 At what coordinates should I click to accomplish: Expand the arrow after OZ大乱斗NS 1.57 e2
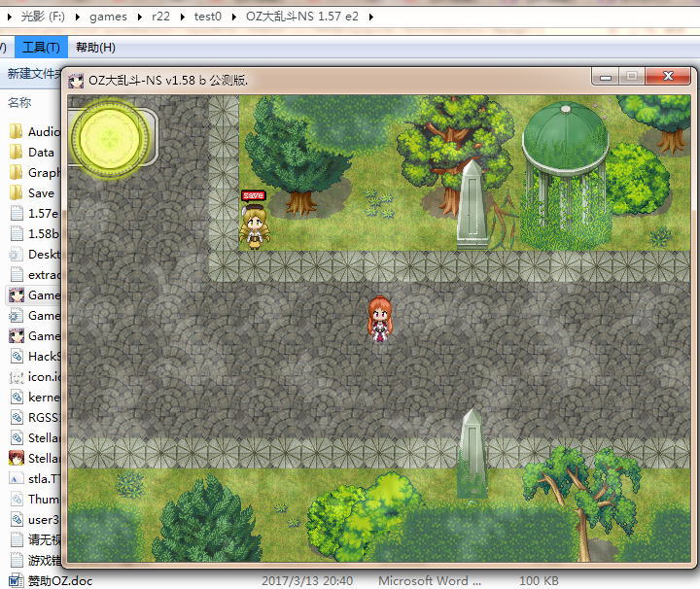371,17
